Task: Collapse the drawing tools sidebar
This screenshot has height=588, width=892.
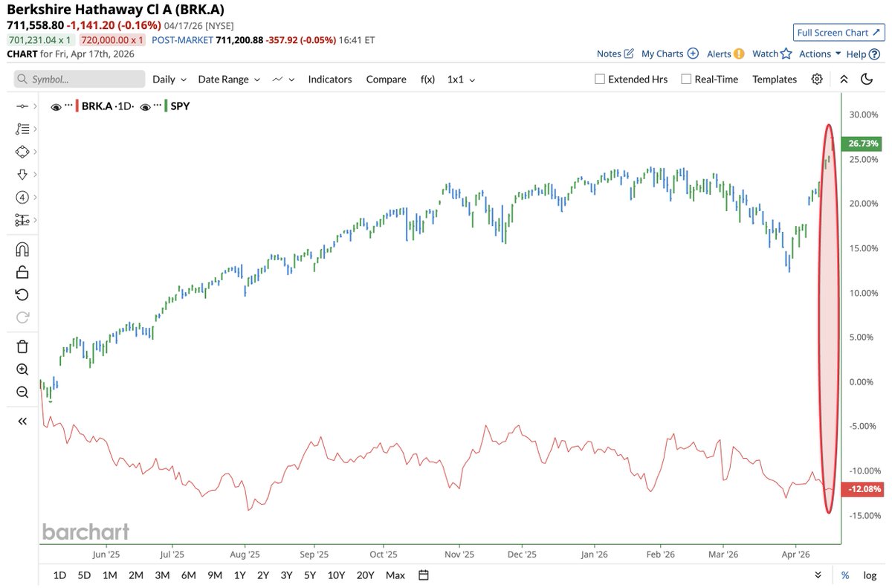Action: pyautogui.click(x=22, y=420)
